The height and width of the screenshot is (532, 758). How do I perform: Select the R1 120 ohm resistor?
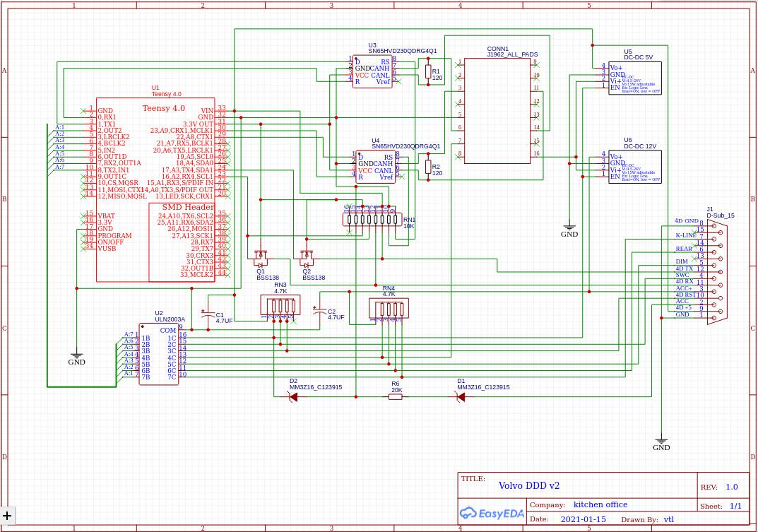click(427, 72)
